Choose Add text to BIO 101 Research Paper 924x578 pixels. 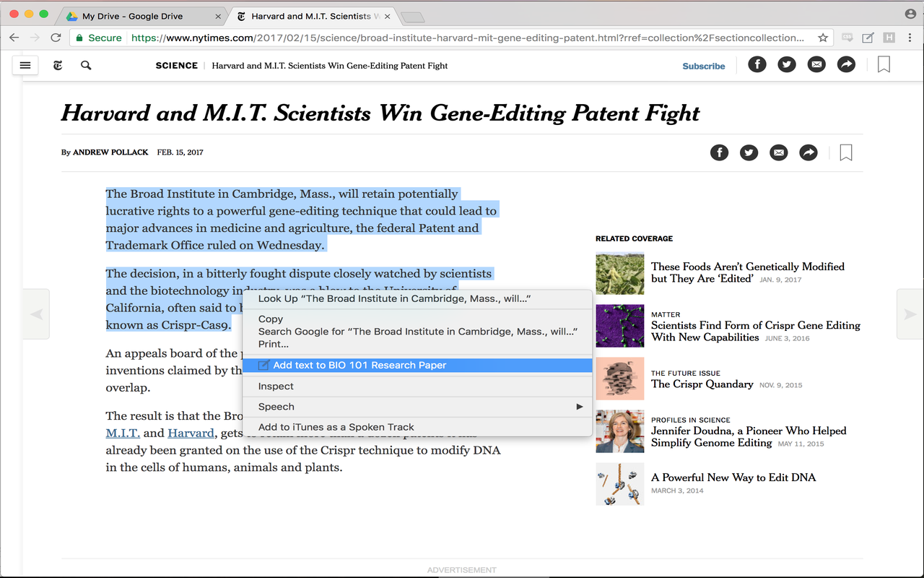pyautogui.click(x=417, y=366)
